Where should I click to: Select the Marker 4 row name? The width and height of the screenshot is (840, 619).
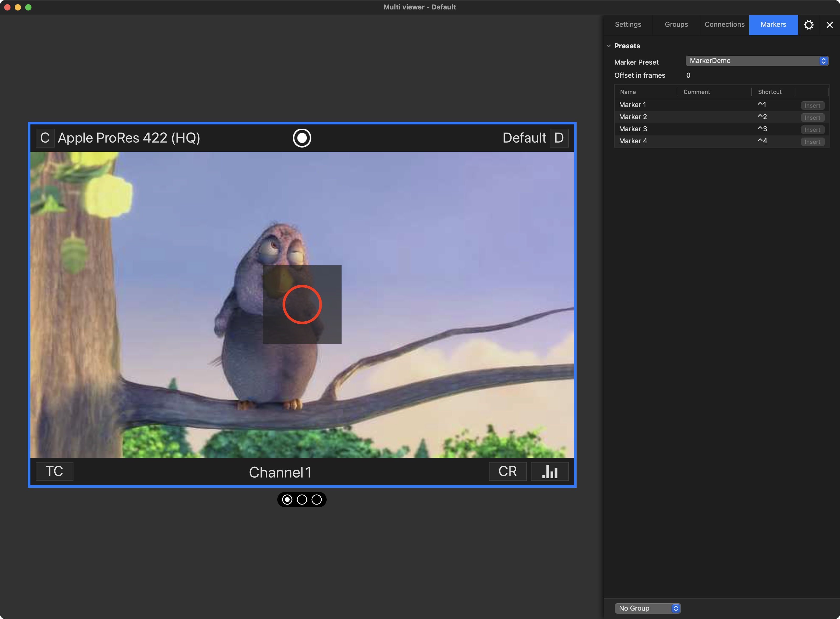coord(632,141)
